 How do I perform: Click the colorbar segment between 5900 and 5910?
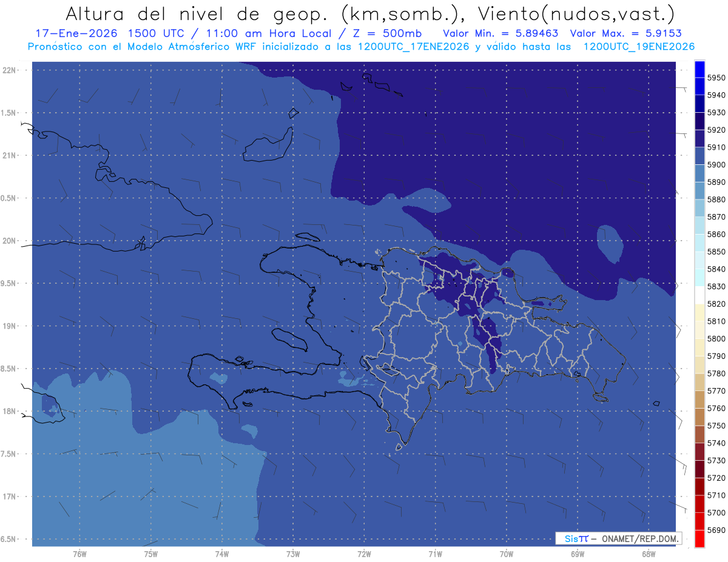699,156
